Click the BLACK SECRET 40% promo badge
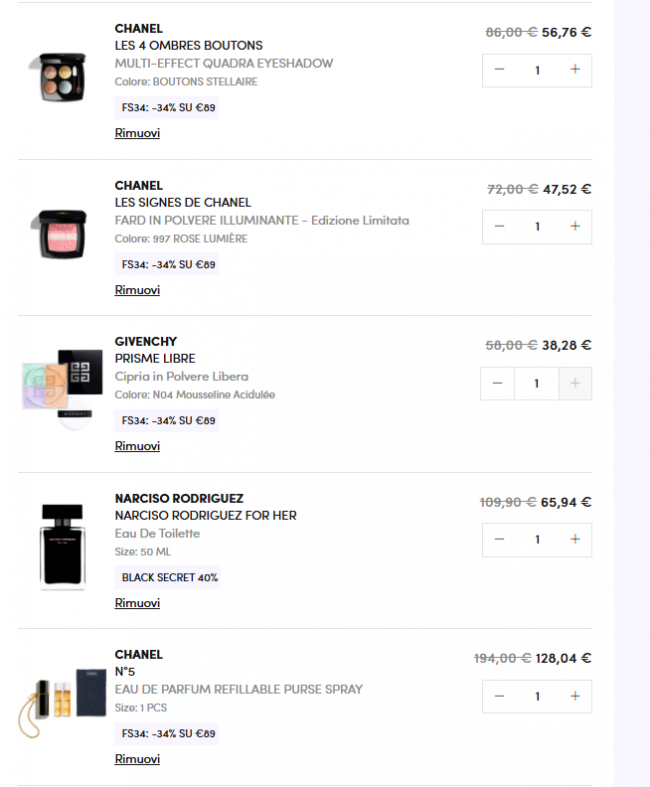The image size is (650, 787). click(169, 577)
